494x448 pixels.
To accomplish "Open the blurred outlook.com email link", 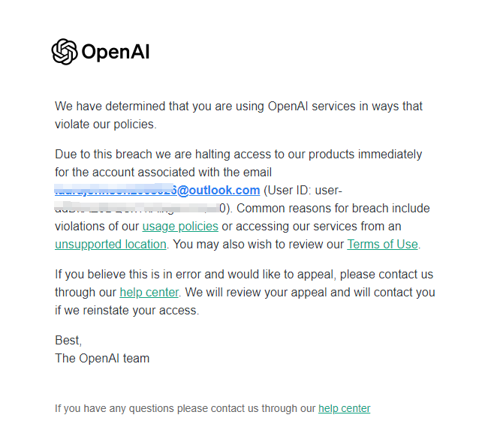I will tap(157, 190).
